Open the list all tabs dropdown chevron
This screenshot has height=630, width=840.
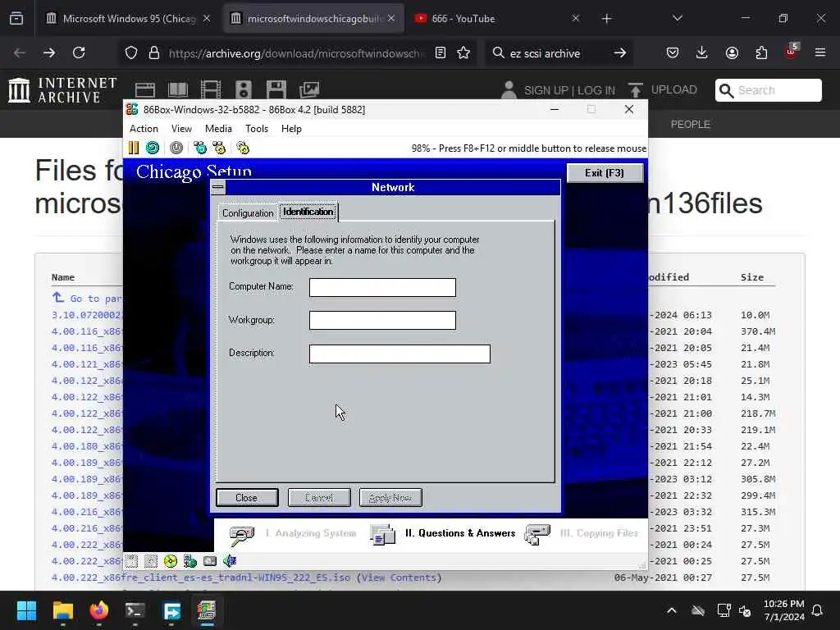pyautogui.click(x=677, y=18)
